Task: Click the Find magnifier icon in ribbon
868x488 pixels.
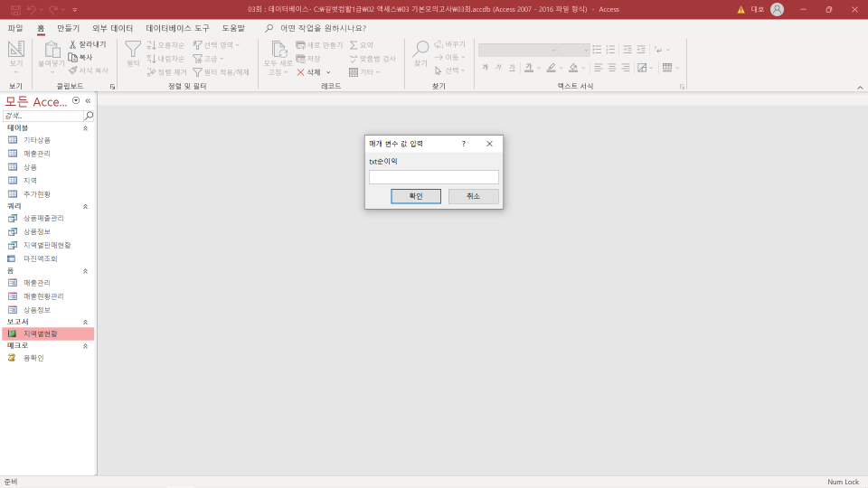Action: click(x=420, y=49)
